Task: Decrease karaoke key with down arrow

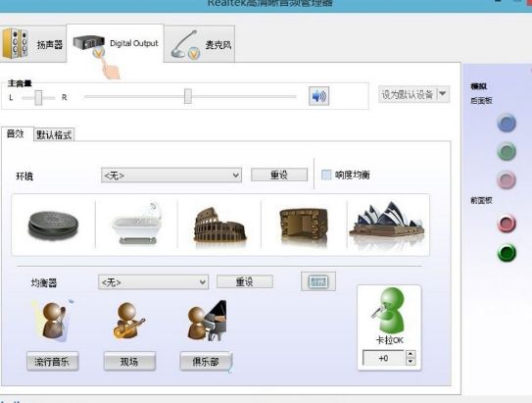Action: 411,362
